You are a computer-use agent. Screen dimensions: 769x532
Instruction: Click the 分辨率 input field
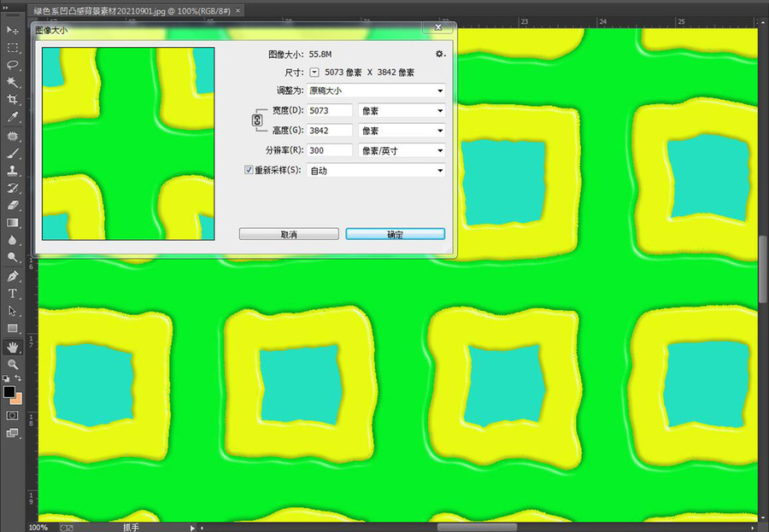[x=330, y=150]
